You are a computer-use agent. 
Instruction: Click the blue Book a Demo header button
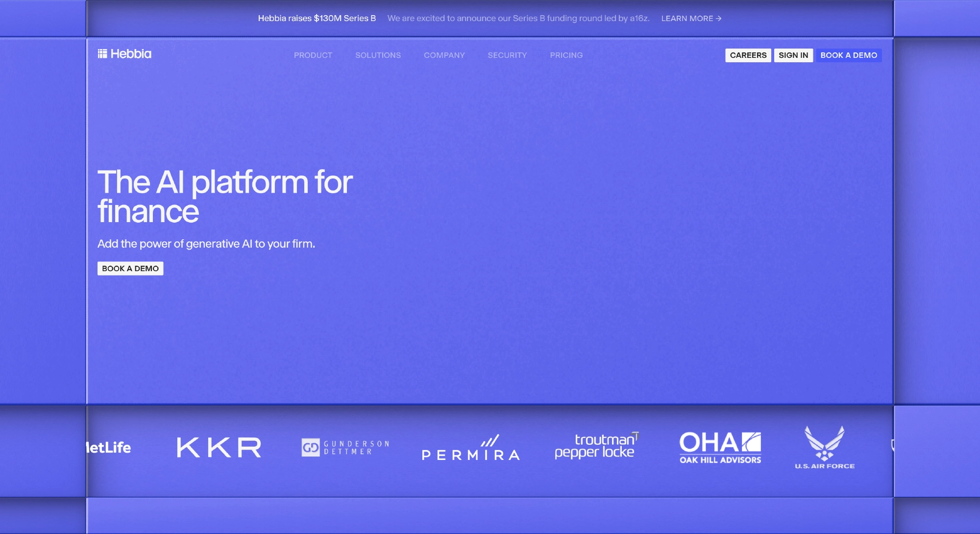point(848,55)
